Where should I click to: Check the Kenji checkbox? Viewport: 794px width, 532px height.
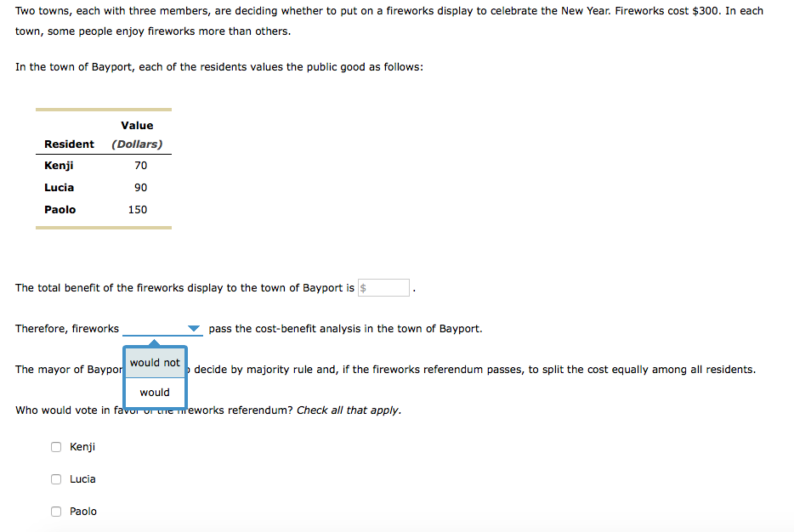56,447
